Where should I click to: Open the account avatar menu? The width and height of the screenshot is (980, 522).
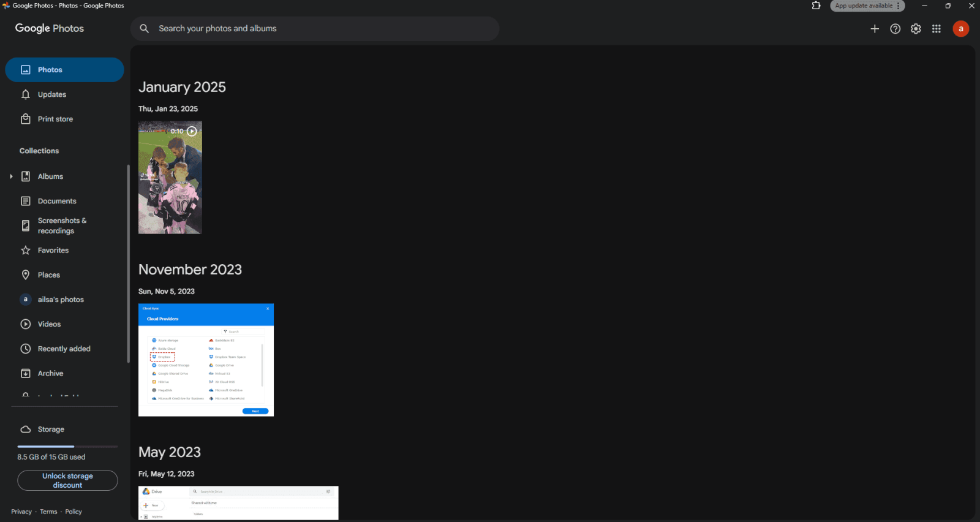tap(961, 29)
